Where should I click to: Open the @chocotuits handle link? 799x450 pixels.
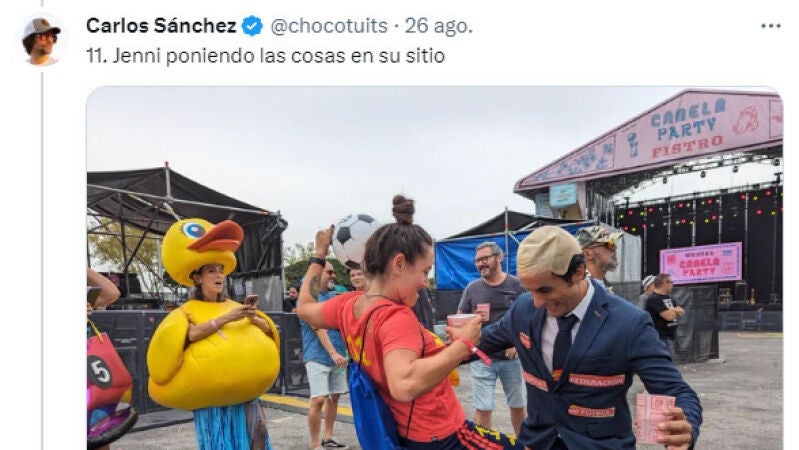point(329,25)
